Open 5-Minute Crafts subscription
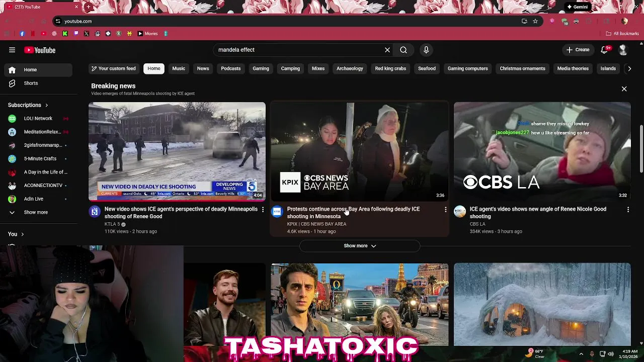 38,158
